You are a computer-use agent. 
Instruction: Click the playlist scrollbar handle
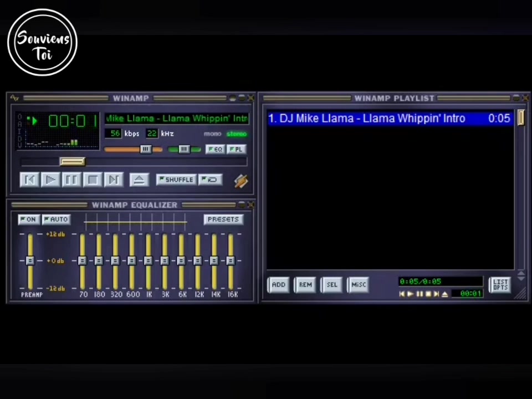pos(521,117)
